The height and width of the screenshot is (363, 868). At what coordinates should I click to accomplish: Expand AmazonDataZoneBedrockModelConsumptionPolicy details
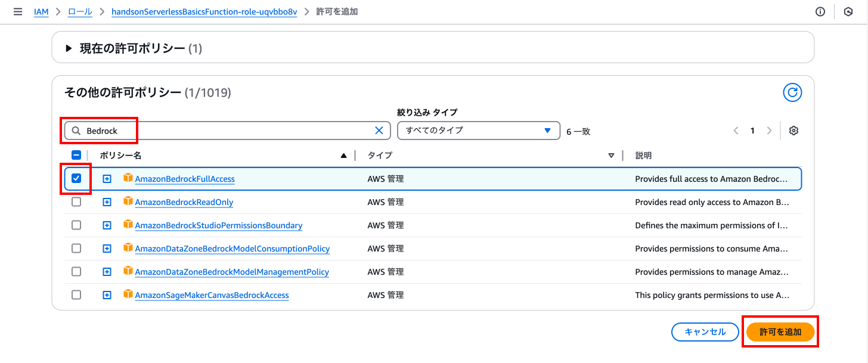coord(107,249)
